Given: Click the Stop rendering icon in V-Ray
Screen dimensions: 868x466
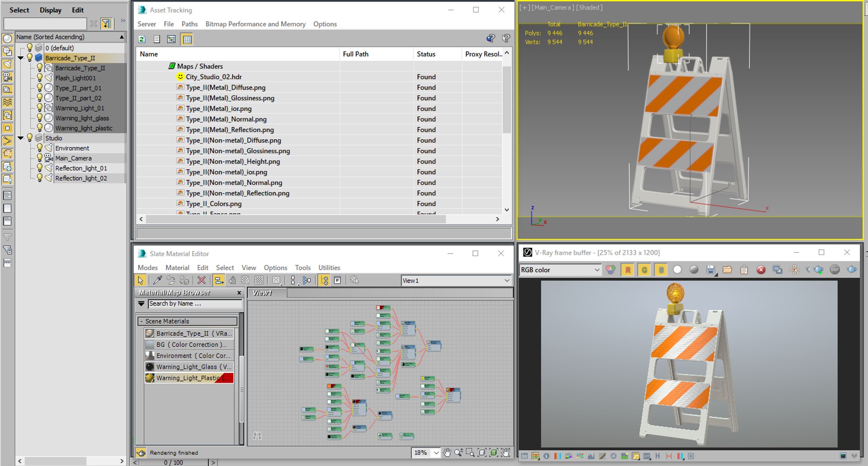Looking at the screenshot, I should point(835,270).
